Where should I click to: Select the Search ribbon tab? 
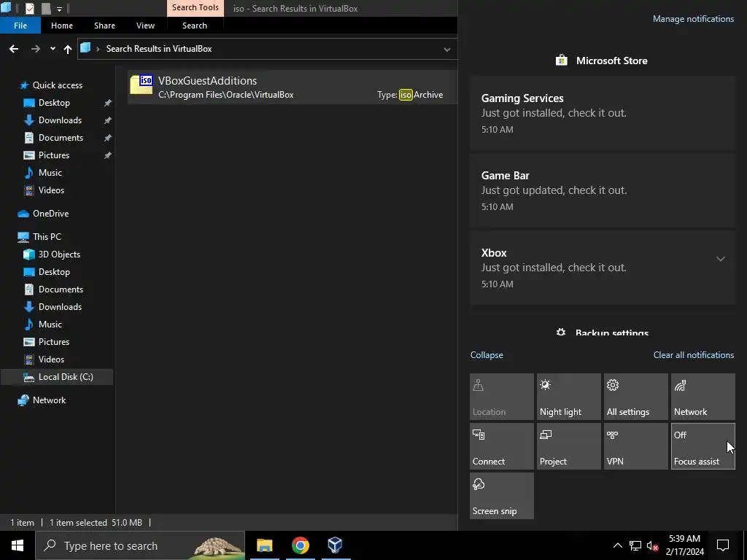point(194,26)
